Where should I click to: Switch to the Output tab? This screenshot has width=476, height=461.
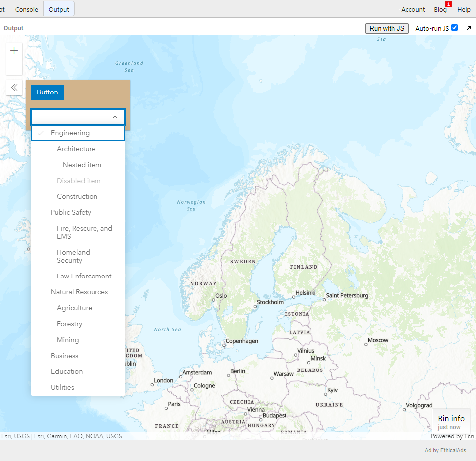[59, 10]
